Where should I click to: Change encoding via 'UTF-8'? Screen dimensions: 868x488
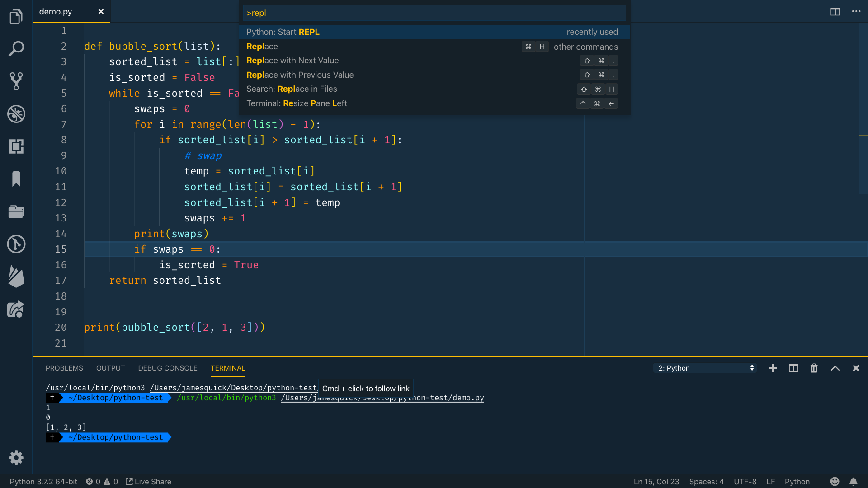point(745,482)
